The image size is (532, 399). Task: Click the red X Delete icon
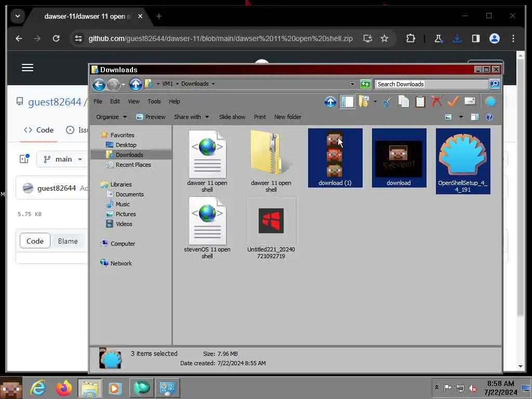click(x=436, y=101)
